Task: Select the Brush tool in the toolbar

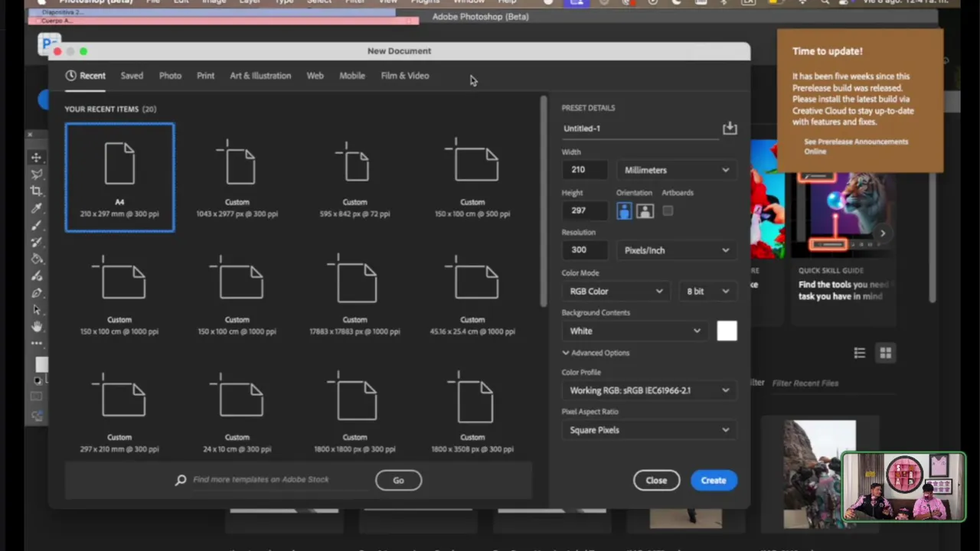Action: pos(36,225)
